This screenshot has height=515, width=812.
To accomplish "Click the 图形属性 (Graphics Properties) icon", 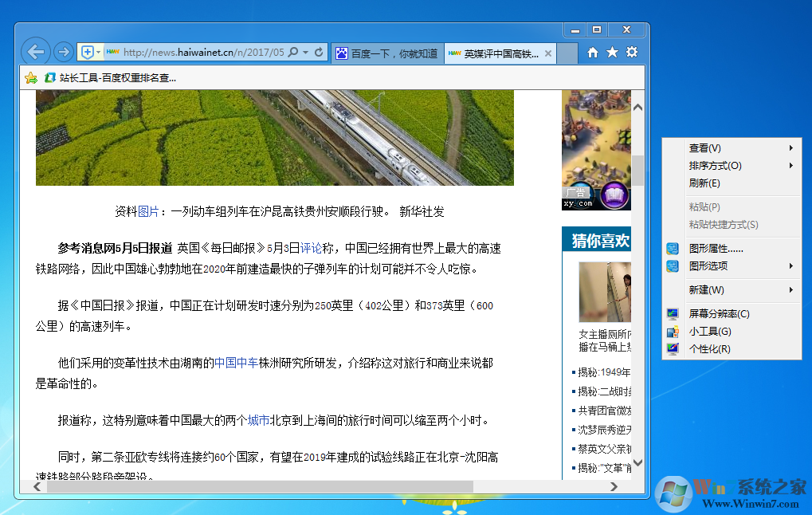I will (672, 249).
